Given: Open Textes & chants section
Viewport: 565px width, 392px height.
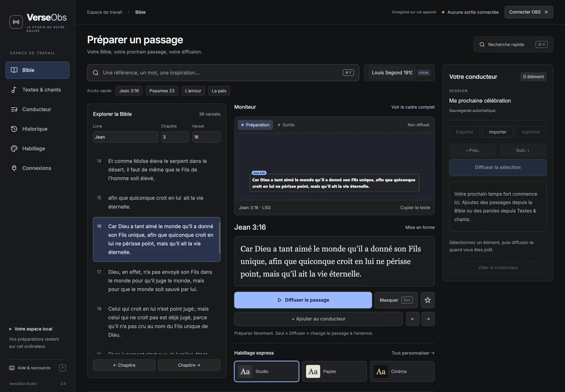Looking at the screenshot, I should (37, 90).
